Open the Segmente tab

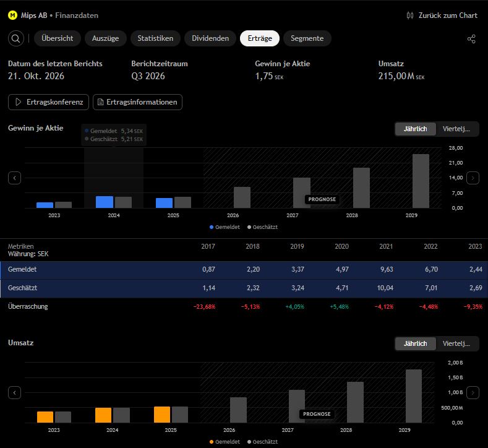tap(307, 38)
